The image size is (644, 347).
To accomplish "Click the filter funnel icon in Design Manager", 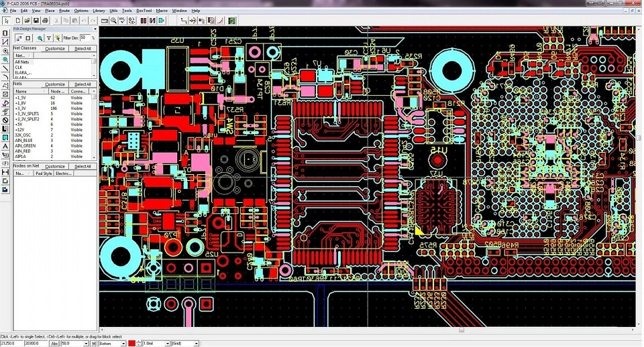I will (x=49, y=38).
